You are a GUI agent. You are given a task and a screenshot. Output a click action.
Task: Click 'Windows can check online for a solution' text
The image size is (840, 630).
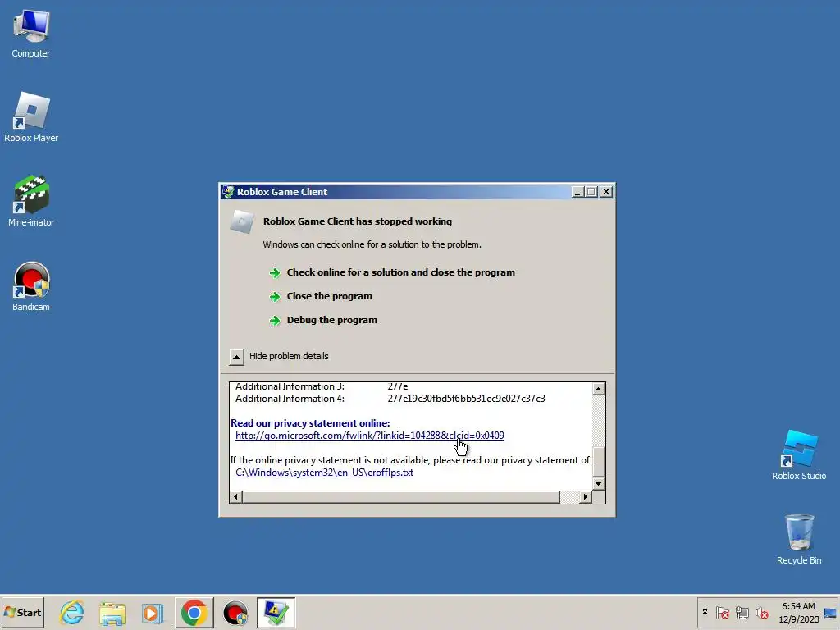(372, 244)
